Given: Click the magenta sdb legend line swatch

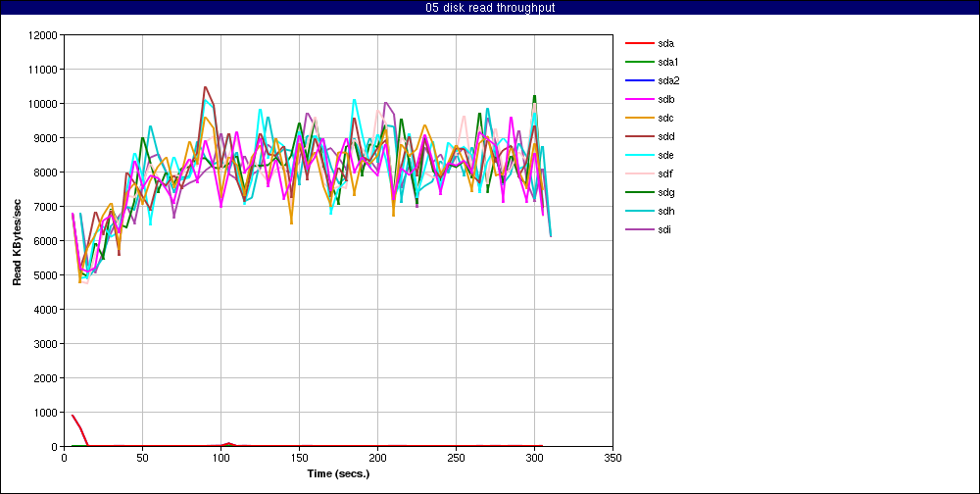Looking at the screenshot, I should (639, 99).
